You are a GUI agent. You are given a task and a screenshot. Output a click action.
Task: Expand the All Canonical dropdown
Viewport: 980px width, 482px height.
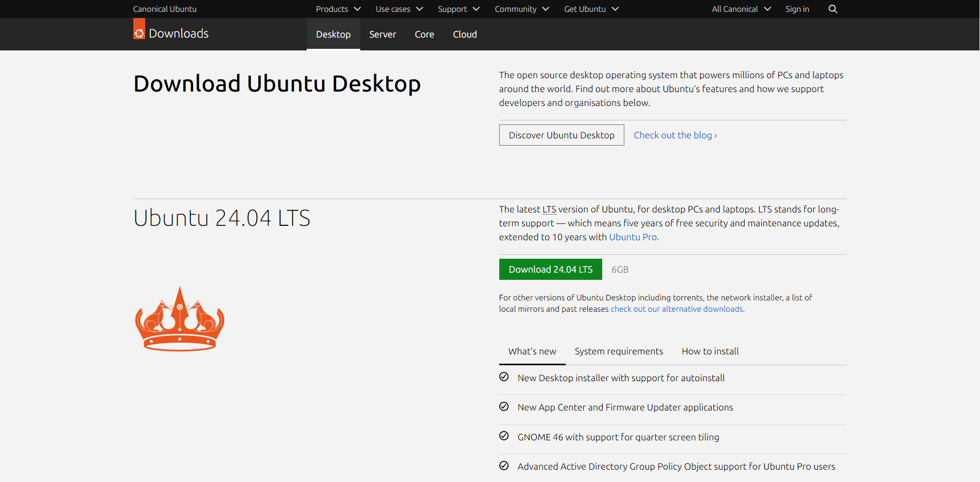(741, 9)
